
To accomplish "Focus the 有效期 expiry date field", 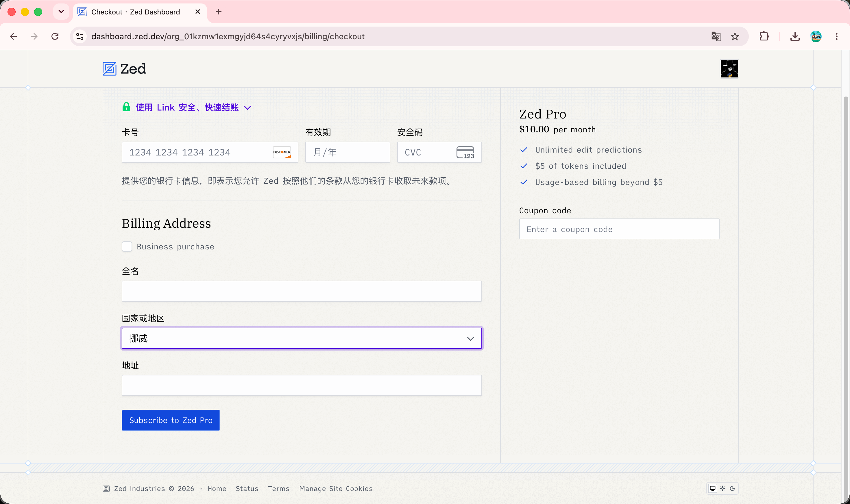I will coord(348,152).
